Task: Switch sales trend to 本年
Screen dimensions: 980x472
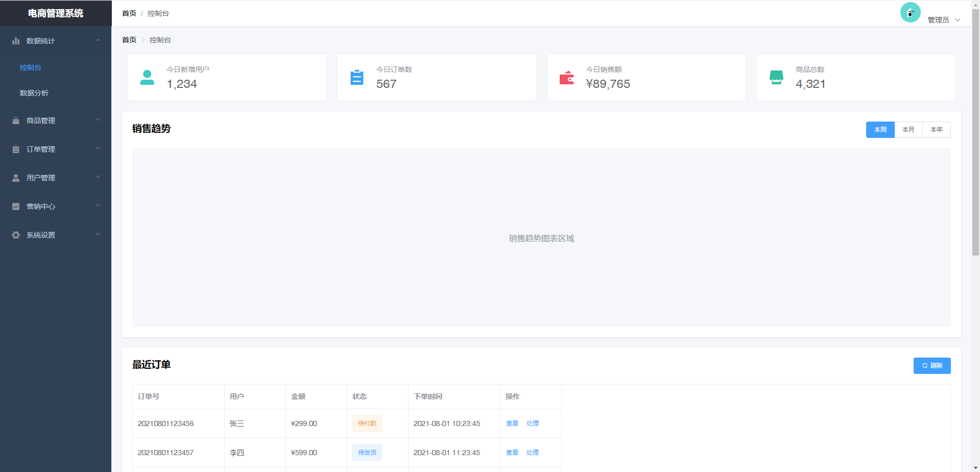Action: [936, 130]
